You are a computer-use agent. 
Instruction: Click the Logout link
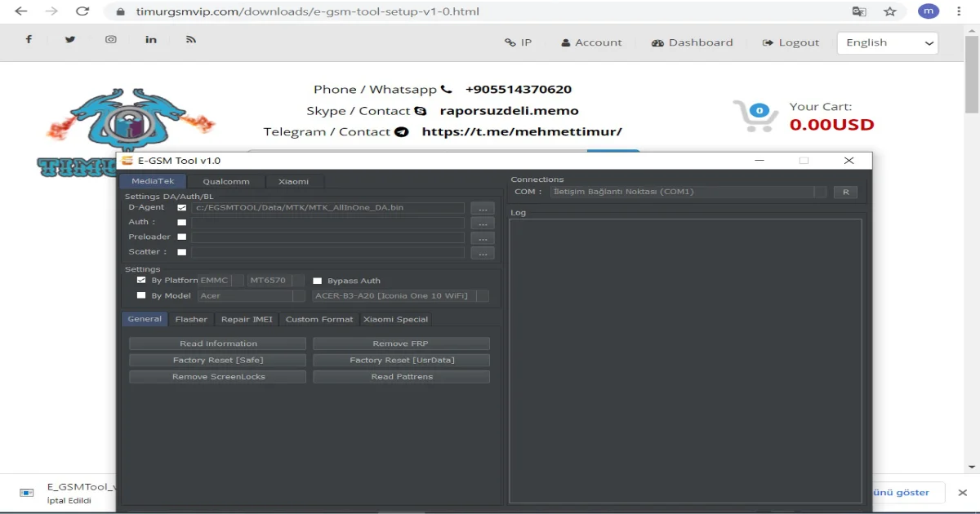[x=791, y=42]
